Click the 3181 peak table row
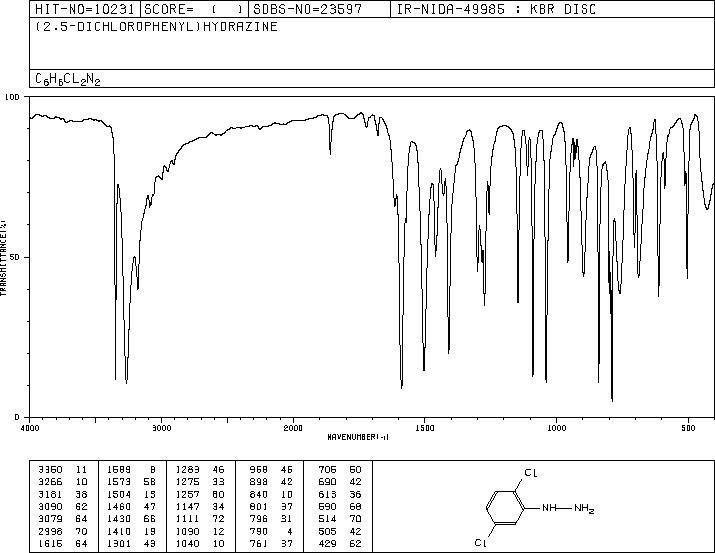The image size is (715, 553). pos(63,494)
